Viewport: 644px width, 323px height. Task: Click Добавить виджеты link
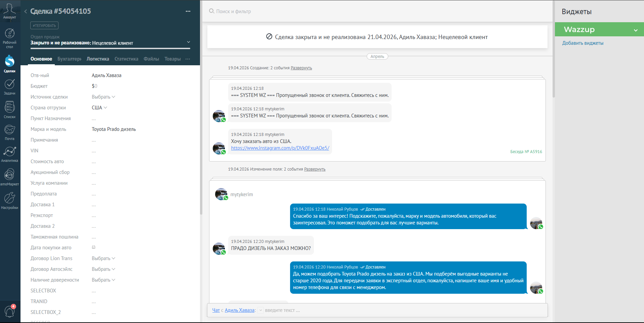tap(583, 43)
